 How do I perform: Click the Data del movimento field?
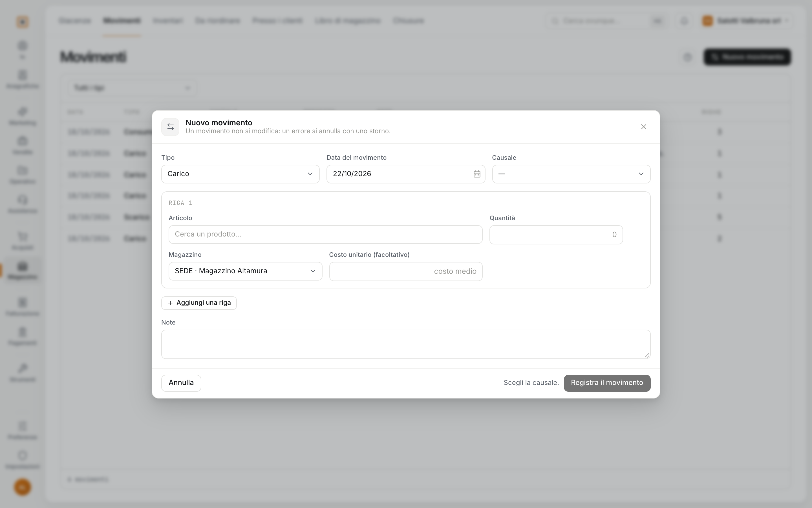tap(406, 174)
